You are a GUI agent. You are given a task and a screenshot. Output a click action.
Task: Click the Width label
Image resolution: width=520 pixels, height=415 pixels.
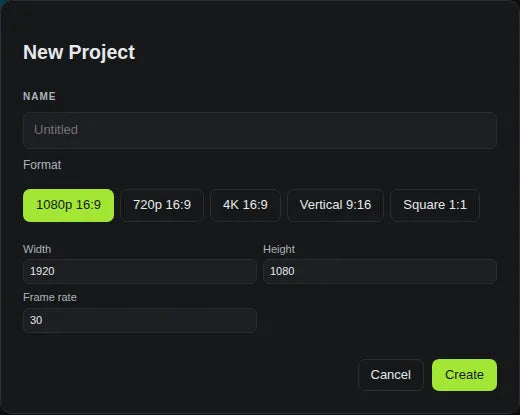coord(37,249)
